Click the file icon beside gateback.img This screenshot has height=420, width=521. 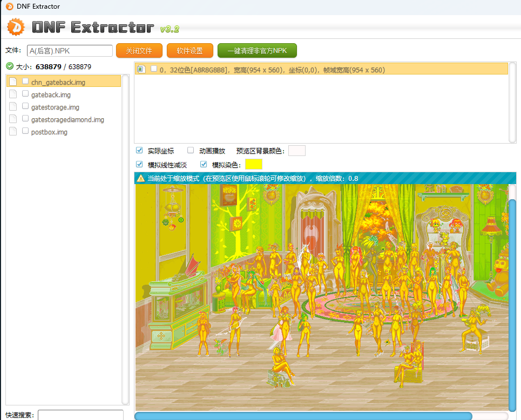[x=13, y=94]
